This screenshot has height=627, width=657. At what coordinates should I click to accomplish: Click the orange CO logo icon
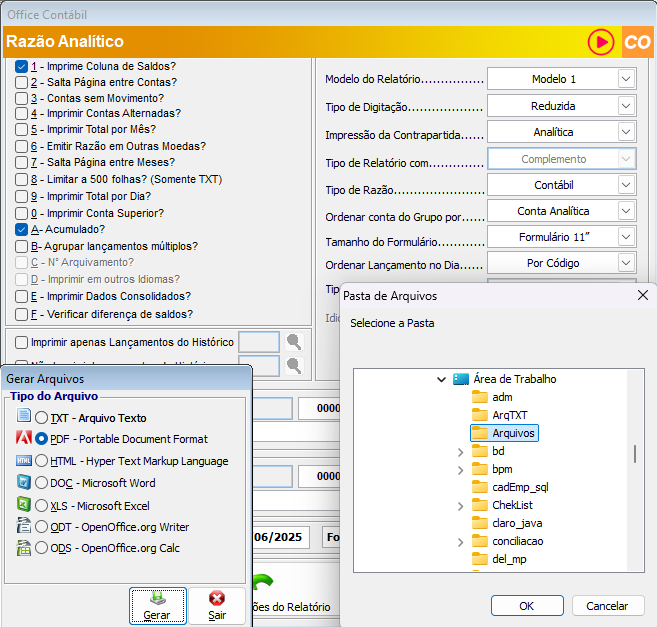[x=637, y=42]
